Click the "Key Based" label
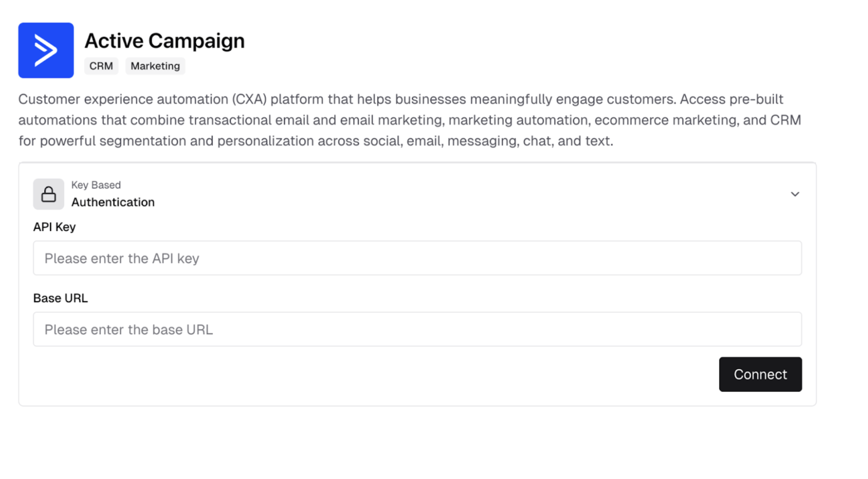868x479 pixels. 96,185
